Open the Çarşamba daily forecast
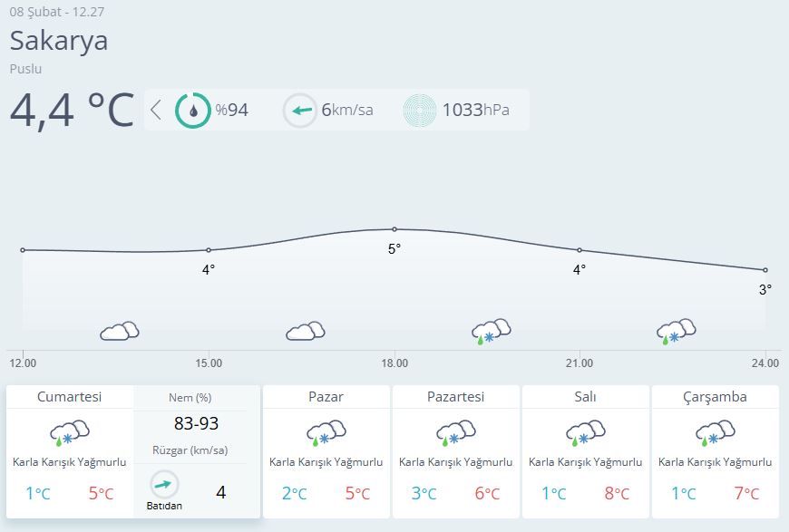Screen dimensions: 789x532 [x=715, y=451]
